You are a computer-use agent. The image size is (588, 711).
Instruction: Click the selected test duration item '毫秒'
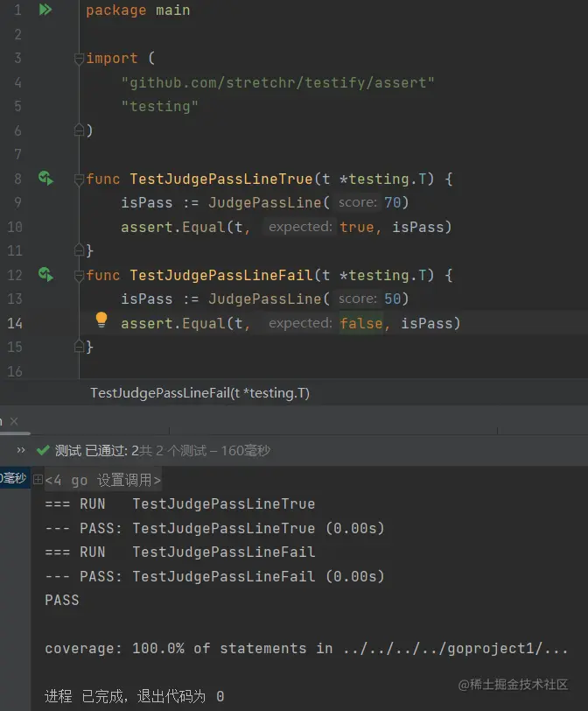(15, 478)
